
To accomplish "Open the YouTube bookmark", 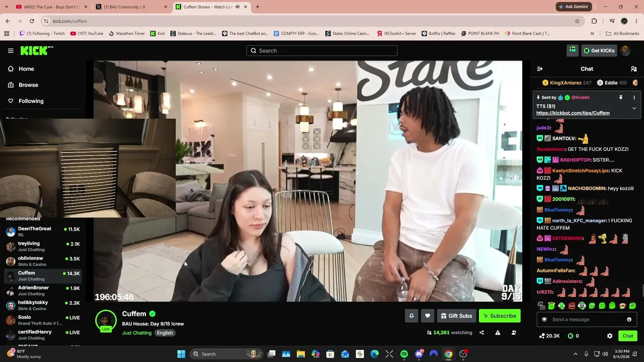I will 87,34.
